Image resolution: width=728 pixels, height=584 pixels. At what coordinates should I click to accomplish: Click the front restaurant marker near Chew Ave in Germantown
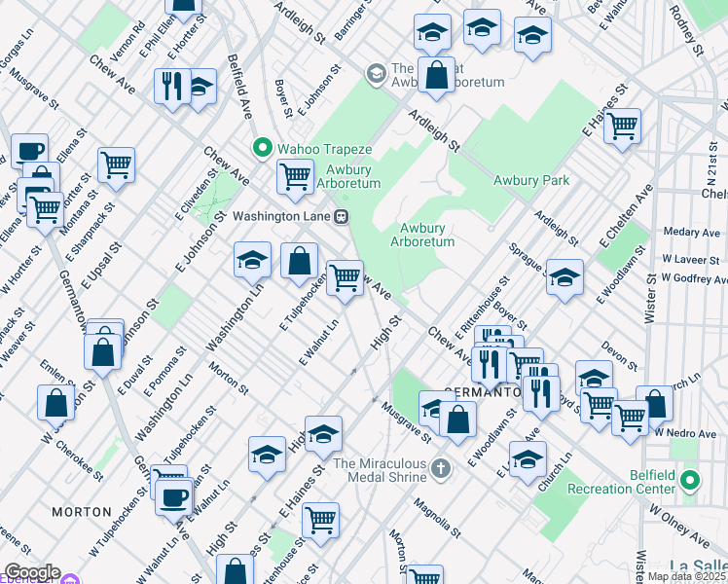pos(490,365)
